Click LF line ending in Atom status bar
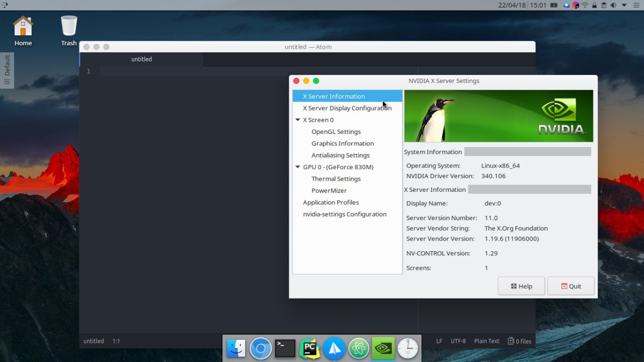This screenshot has width=644, height=362. click(x=439, y=341)
